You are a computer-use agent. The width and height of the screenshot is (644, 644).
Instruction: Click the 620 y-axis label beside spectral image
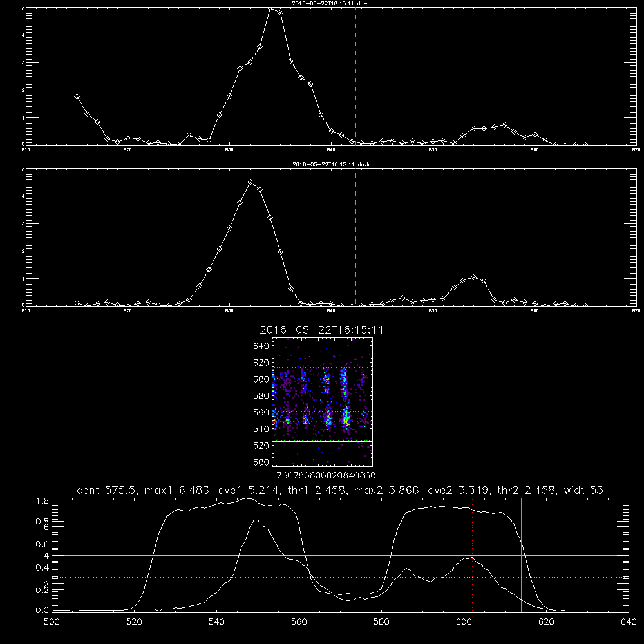click(x=261, y=363)
